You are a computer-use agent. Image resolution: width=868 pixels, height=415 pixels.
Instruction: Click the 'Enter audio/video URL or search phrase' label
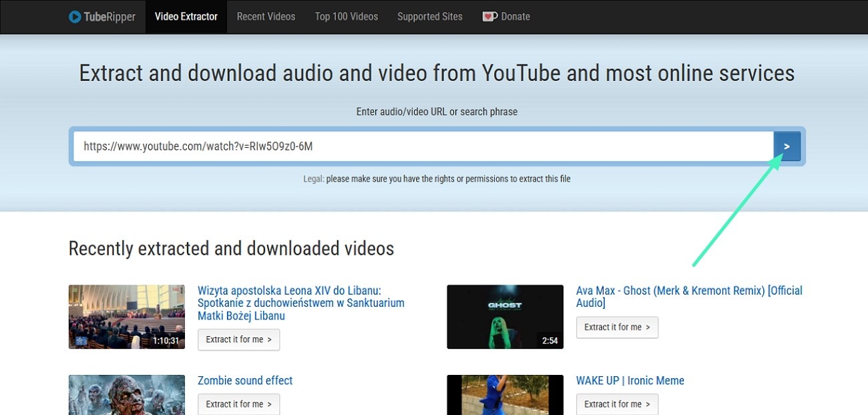tap(437, 112)
